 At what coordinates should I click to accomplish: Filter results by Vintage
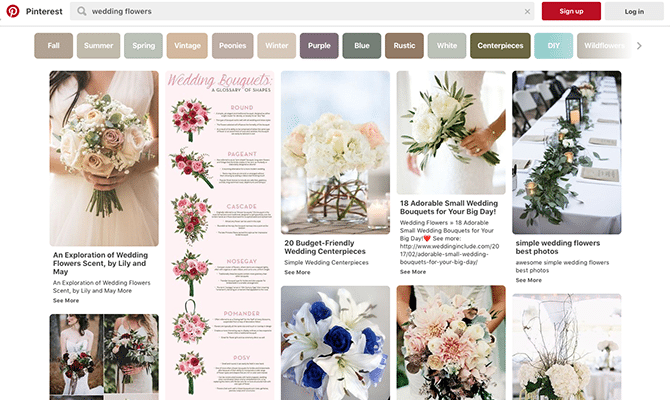click(187, 46)
